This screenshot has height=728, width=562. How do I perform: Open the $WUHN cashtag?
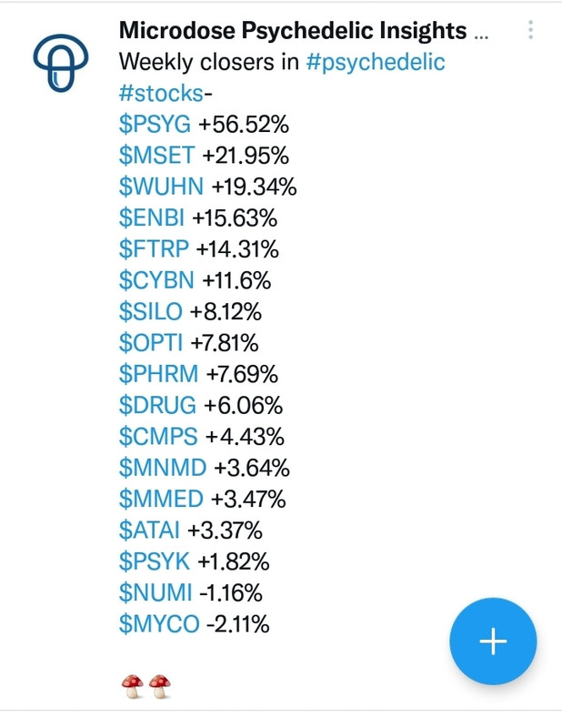point(161,187)
